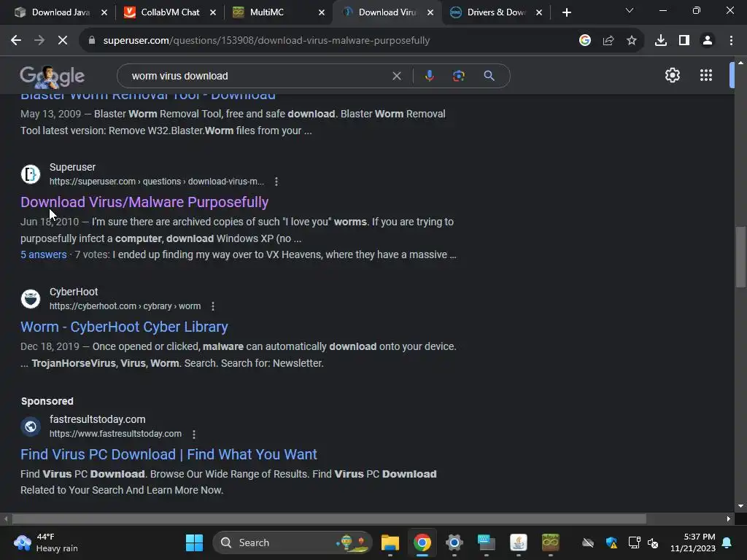
Task: Open Find Virus PC Download sponsored link
Action: 169,454
